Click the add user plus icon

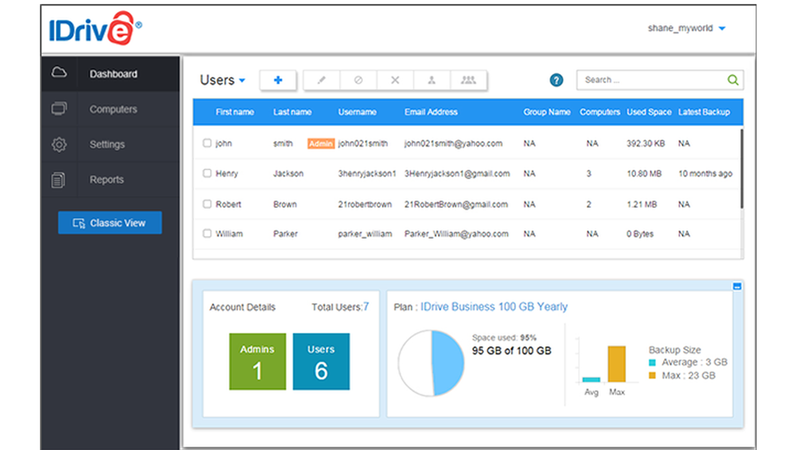pos(278,80)
